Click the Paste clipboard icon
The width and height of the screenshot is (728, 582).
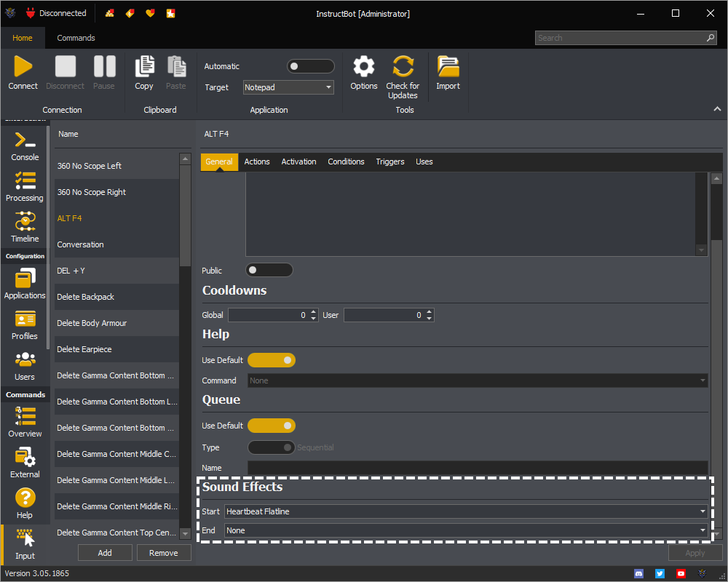coord(176,66)
